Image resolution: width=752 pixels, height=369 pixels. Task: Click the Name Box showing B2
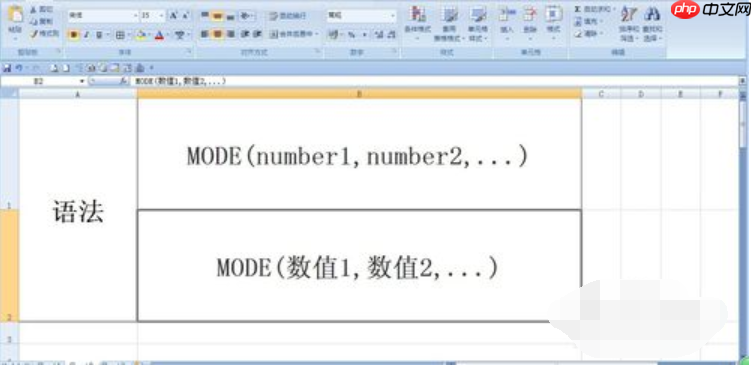point(42,82)
